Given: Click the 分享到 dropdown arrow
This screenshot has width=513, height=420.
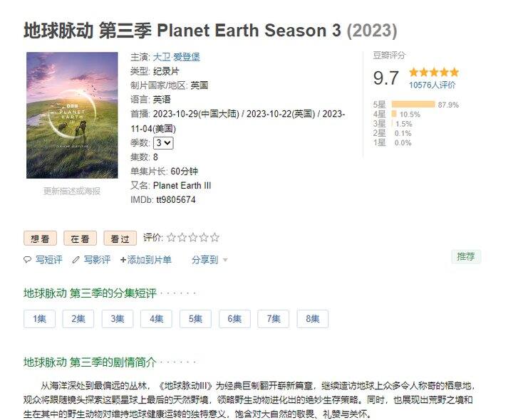Looking at the screenshot, I should (x=225, y=260).
